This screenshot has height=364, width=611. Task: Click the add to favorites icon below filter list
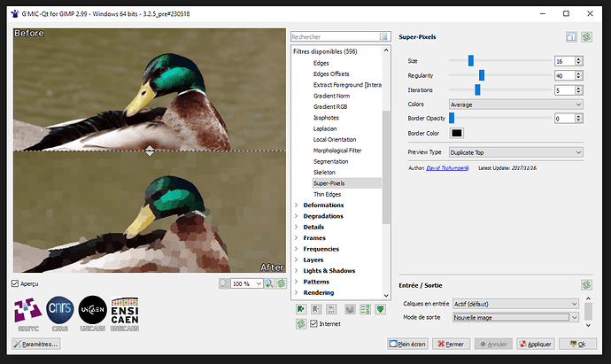tap(301, 309)
